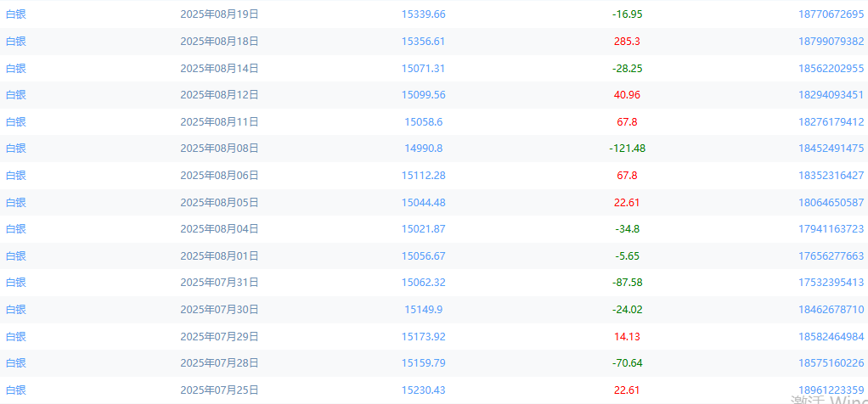
Task: Click the change value -87.58
Action: (x=627, y=283)
